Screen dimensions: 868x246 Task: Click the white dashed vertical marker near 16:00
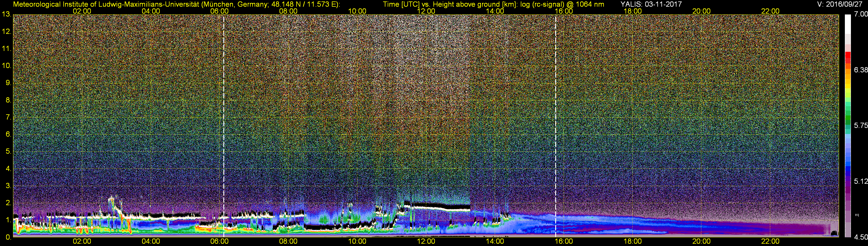tap(555, 126)
